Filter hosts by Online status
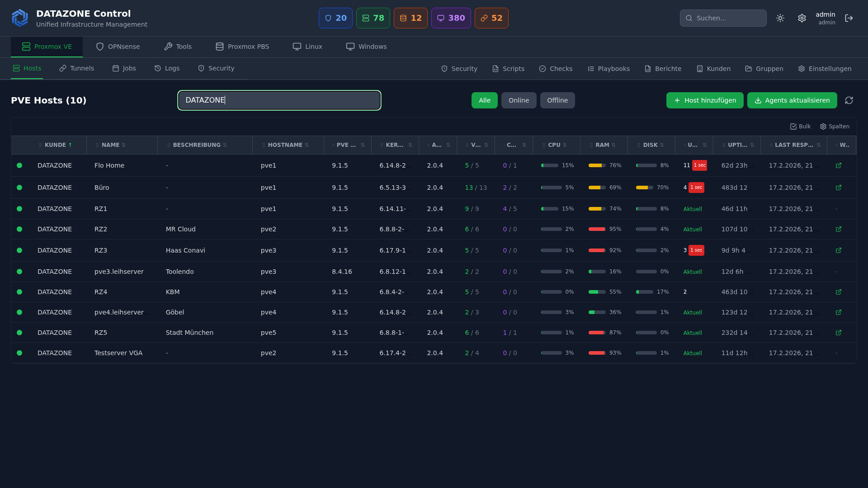The height and width of the screenshot is (488, 868). (x=519, y=100)
